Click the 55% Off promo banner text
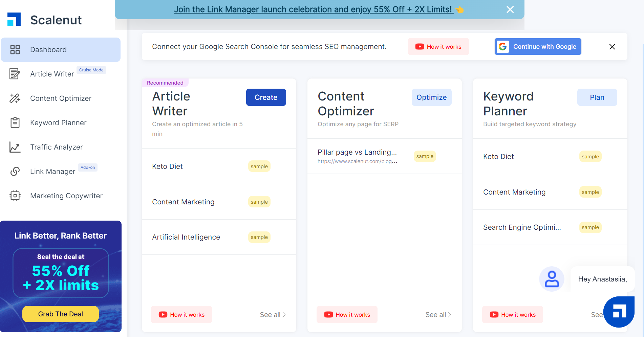Image resolution: width=644 pixels, height=337 pixels. pos(61,278)
